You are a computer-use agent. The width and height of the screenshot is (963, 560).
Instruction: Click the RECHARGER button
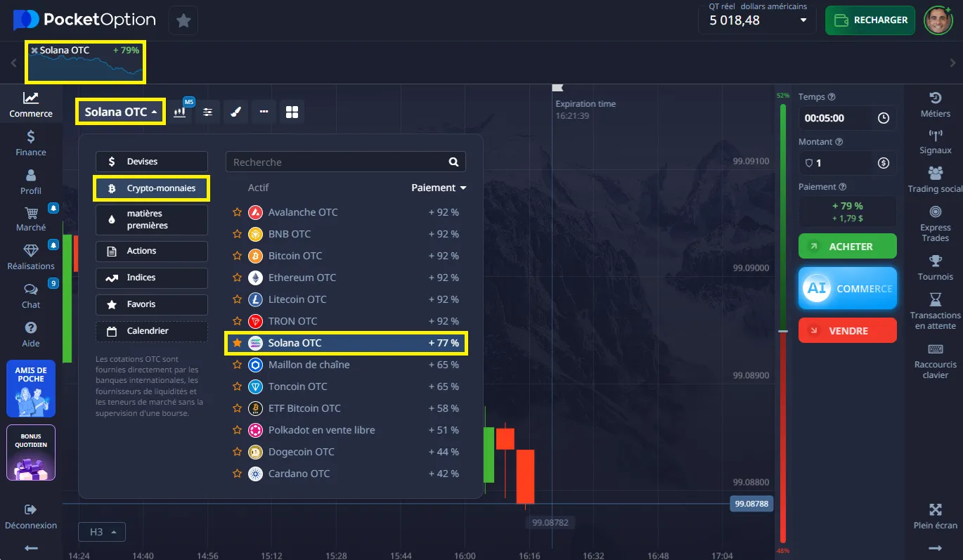coord(870,20)
